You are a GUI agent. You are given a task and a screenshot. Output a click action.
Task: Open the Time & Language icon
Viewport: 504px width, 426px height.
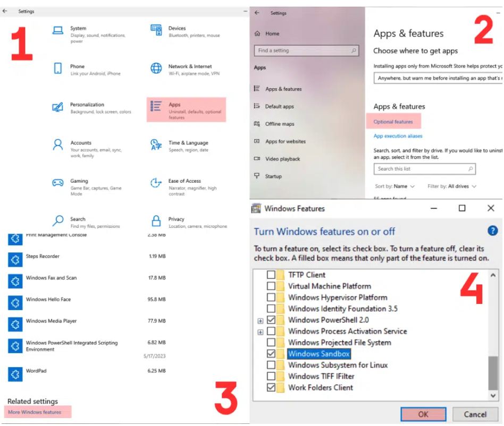pyautogui.click(x=156, y=145)
